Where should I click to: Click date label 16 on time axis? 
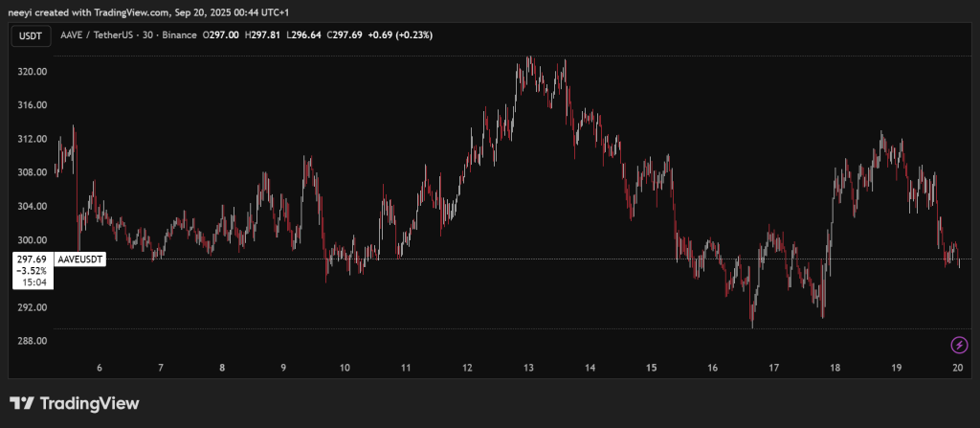[712, 369]
